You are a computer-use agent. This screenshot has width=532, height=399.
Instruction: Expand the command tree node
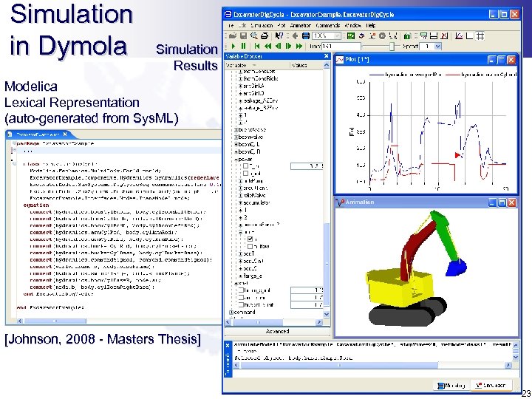coord(231,312)
